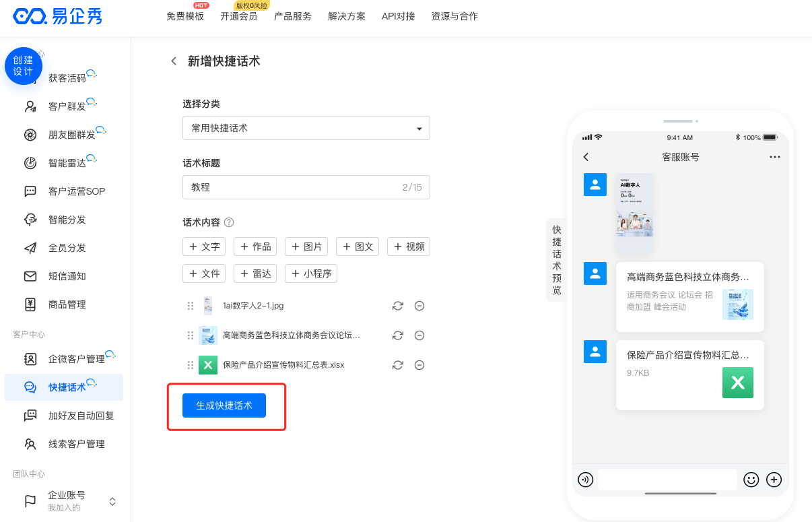This screenshot has height=522, width=812.
Task: Click the 生成快捷话术 button
Action: click(x=224, y=405)
